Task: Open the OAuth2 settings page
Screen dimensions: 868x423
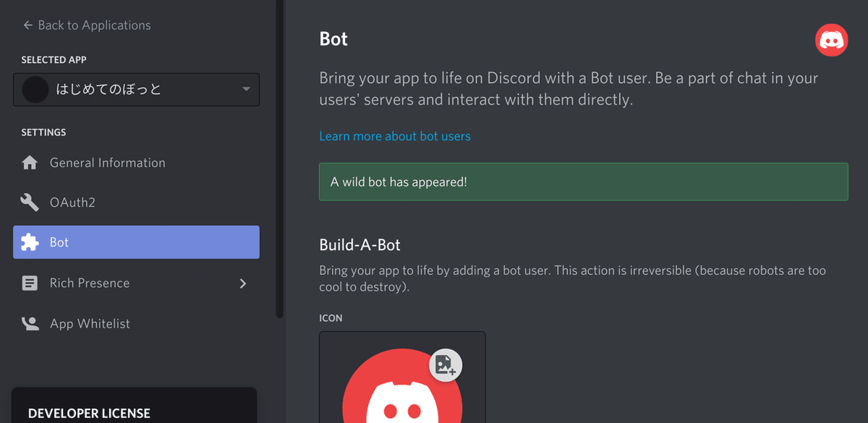Action: coord(136,202)
